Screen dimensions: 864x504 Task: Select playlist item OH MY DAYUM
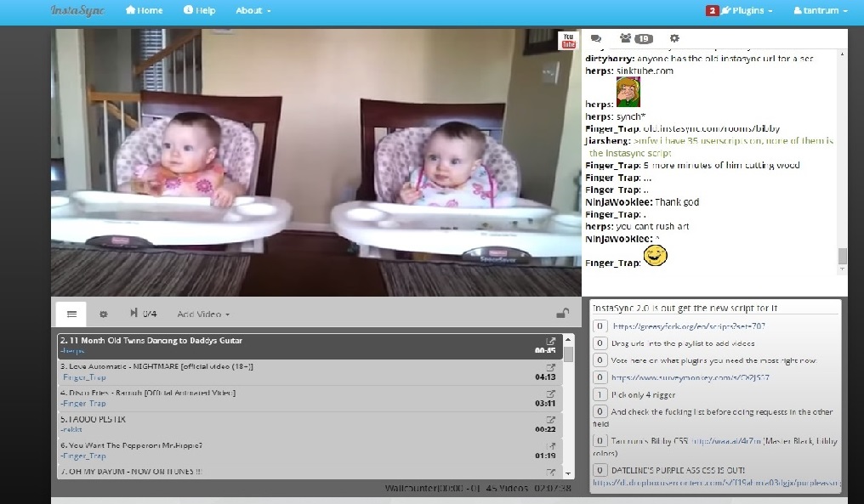310,472
